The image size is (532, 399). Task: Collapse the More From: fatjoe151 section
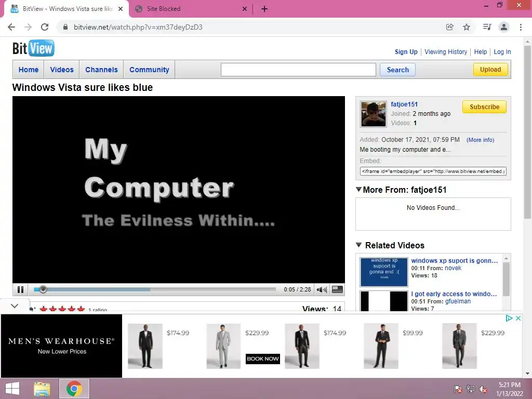tap(358, 189)
